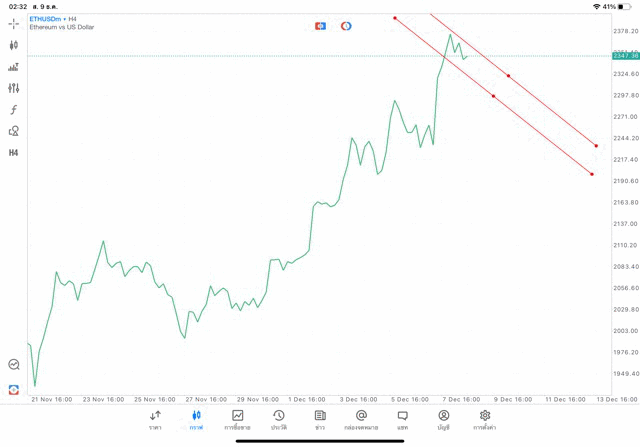Click the bar chart trade icon
Image resolution: width=640 pixels, height=447 pixels.
pos(14,67)
